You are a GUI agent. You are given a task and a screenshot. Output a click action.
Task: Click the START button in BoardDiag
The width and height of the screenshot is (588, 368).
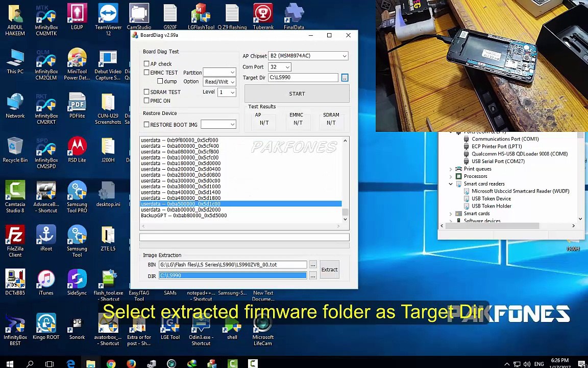pyautogui.click(x=297, y=94)
